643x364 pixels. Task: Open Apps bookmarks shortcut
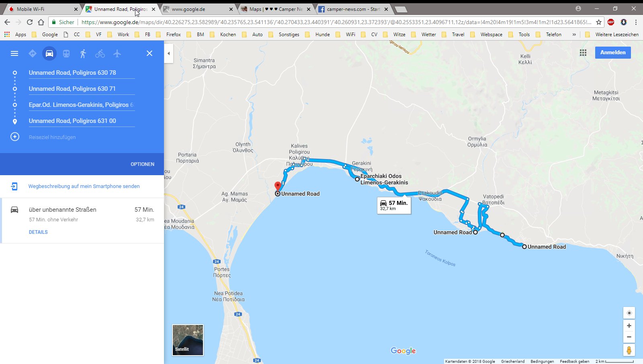15,35
